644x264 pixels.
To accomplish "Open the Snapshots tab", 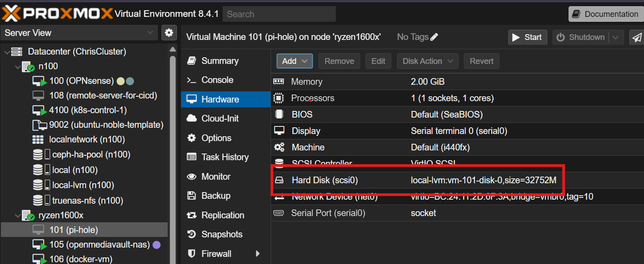I will pos(226,234).
